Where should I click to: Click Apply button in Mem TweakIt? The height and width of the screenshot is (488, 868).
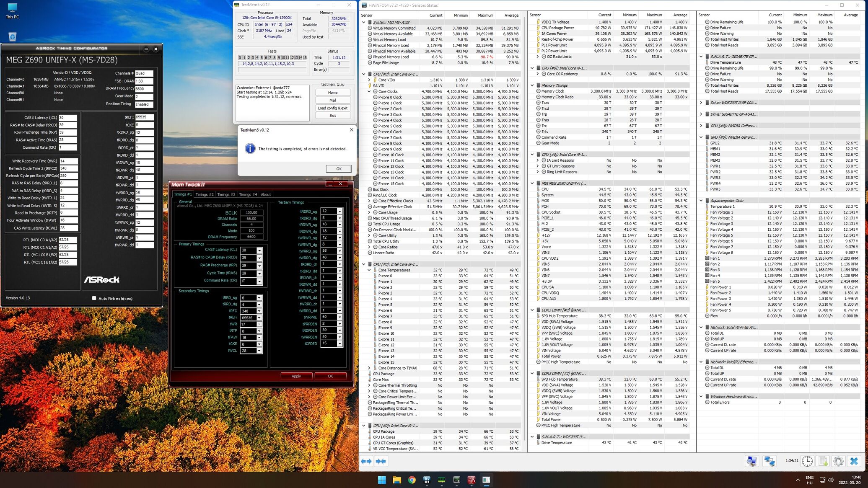(296, 376)
